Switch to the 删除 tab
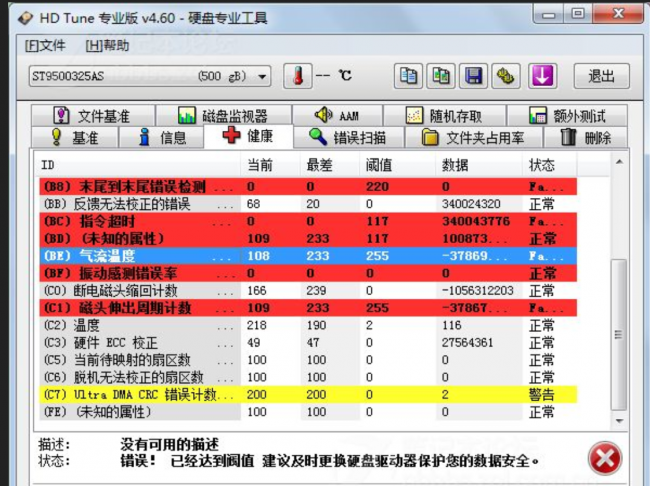The height and width of the screenshot is (486, 650). point(586,137)
